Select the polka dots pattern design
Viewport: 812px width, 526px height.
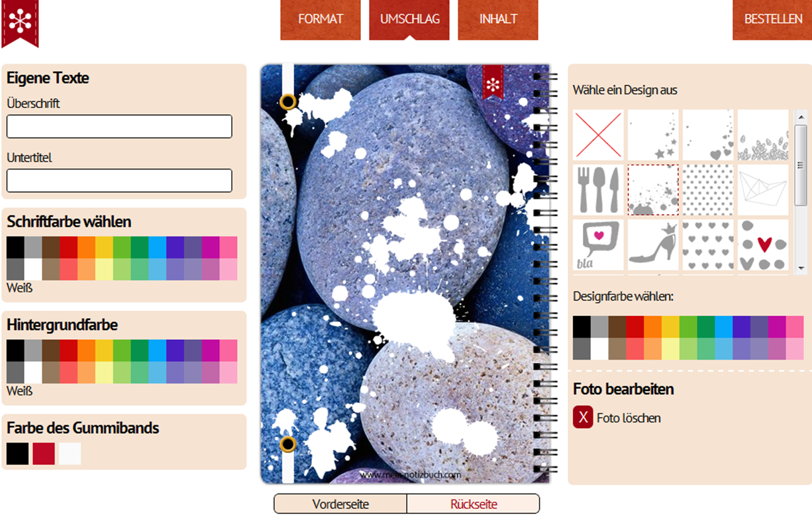(708, 190)
